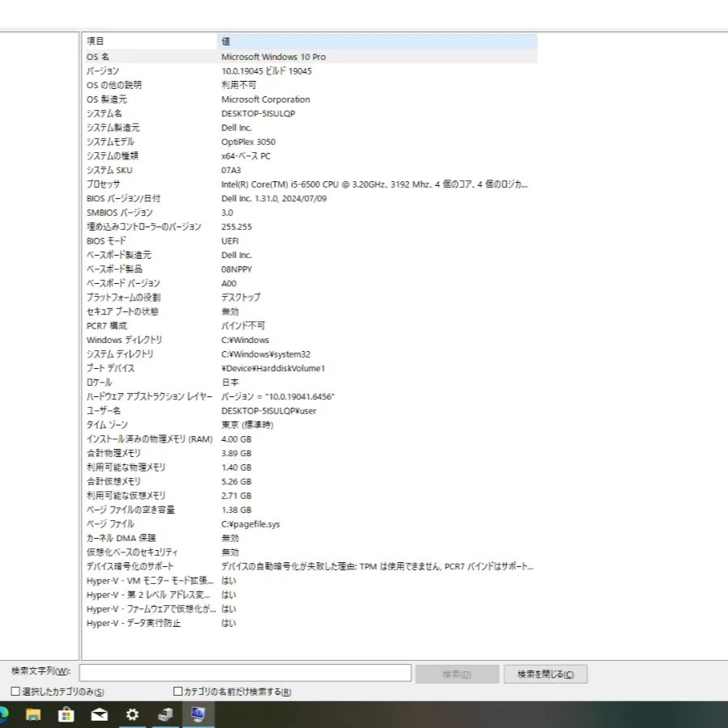Viewport: 728px width, 728px height.
Task: Click the pinned computer utility taskbar icon
Action: pos(164,715)
